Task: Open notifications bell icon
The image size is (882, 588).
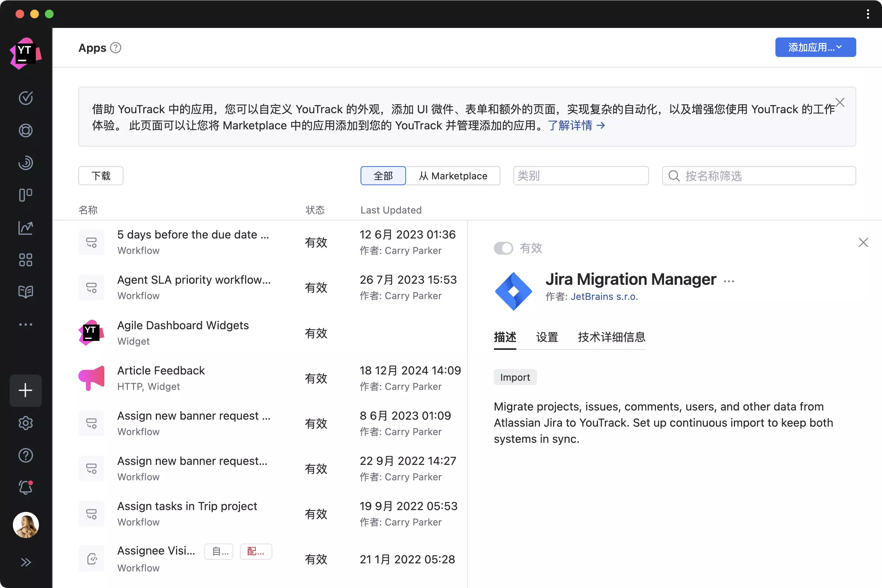Action: click(x=25, y=488)
